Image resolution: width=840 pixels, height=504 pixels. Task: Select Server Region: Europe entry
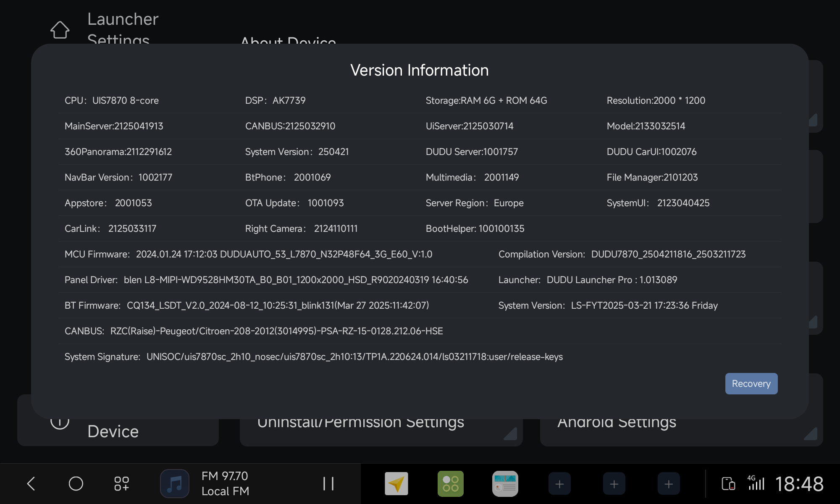475,203
